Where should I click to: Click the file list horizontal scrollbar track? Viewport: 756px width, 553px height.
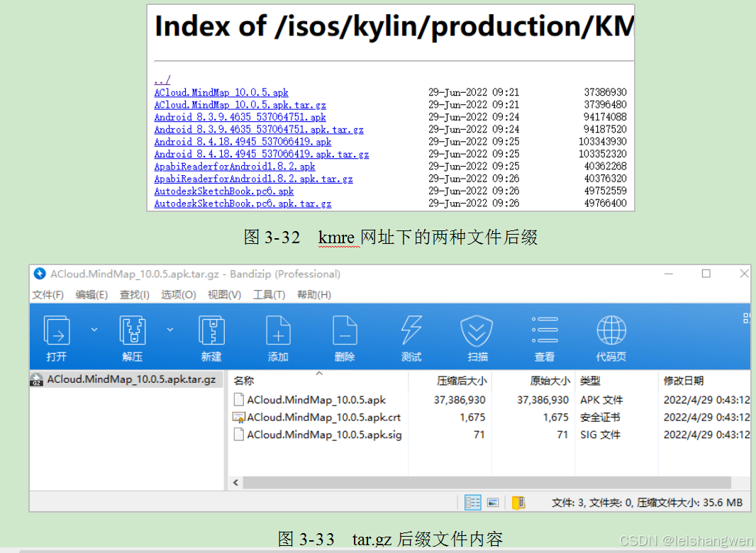(x=487, y=483)
